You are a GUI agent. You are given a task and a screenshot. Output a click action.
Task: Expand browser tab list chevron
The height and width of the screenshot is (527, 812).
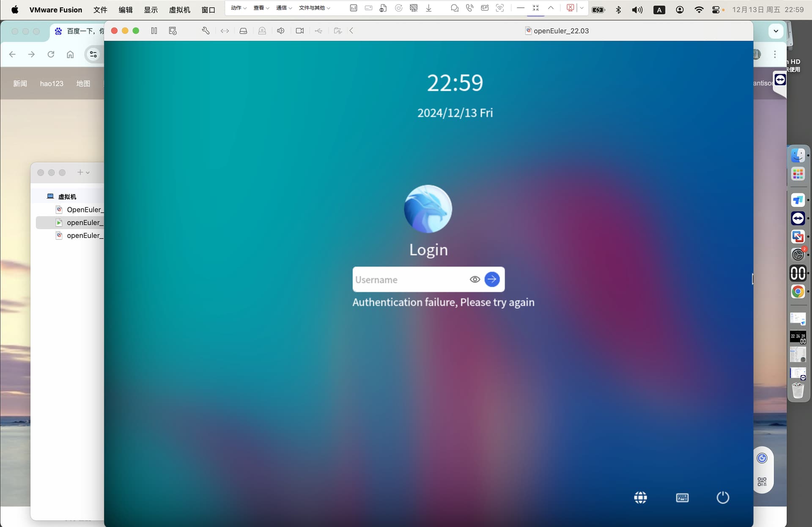(776, 31)
